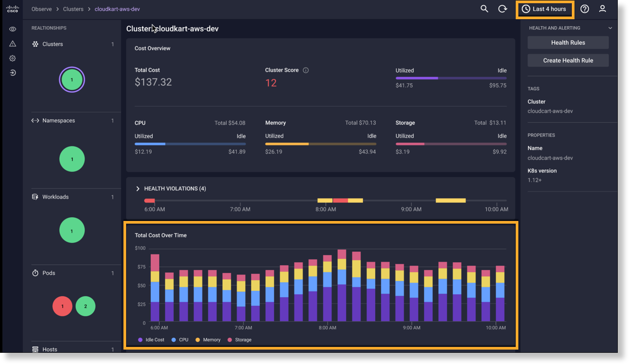This screenshot has width=629, height=364.
Task: Select the red Pods circle showing 1
Action: click(x=62, y=306)
